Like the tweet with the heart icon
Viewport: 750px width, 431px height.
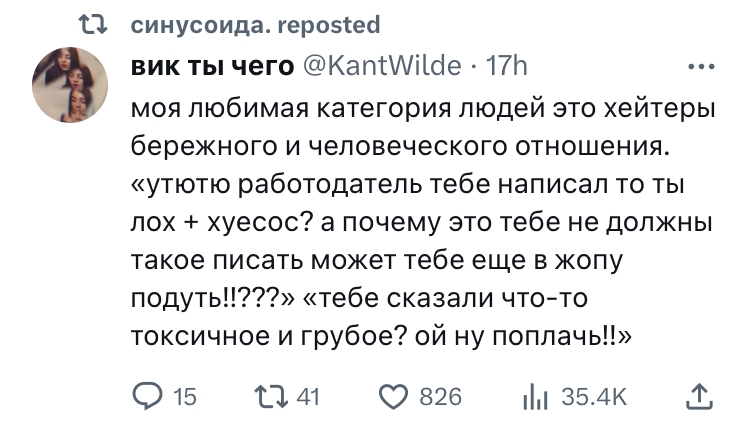[393, 398]
